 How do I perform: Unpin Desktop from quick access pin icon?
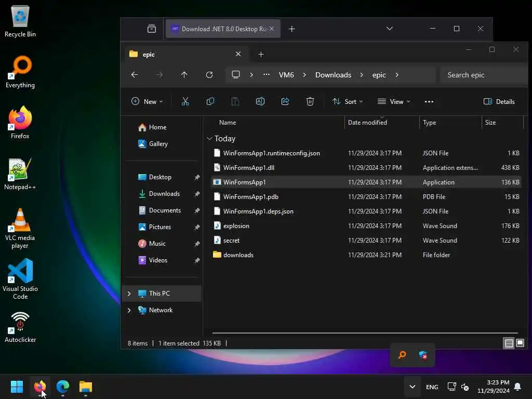197,177
